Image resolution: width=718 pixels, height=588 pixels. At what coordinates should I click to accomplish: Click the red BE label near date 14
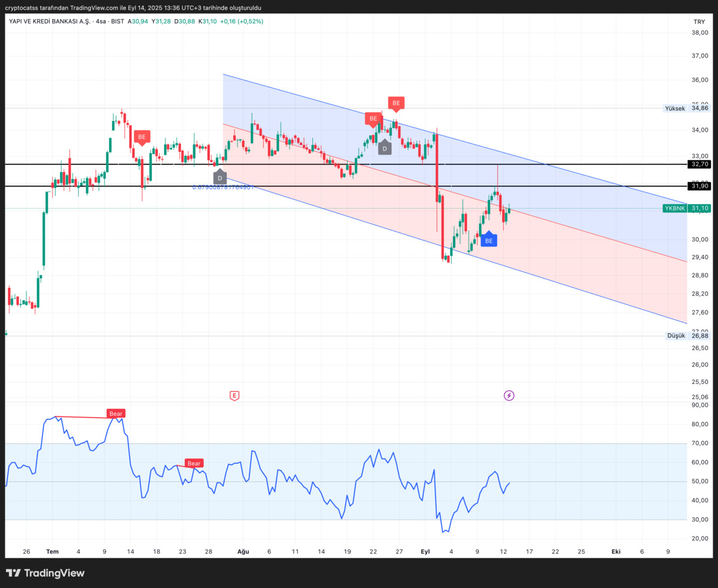142,138
